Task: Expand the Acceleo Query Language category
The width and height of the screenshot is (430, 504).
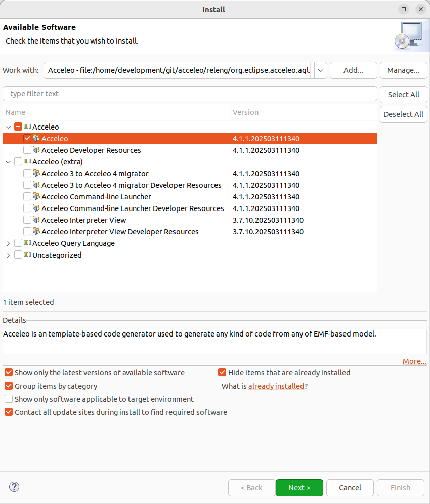Action: [8, 243]
